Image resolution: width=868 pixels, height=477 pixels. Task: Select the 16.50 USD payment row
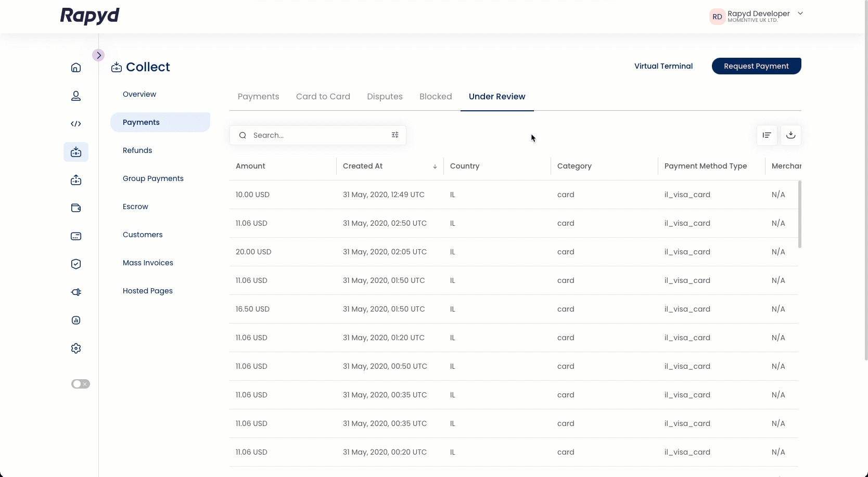click(x=514, y=309)
